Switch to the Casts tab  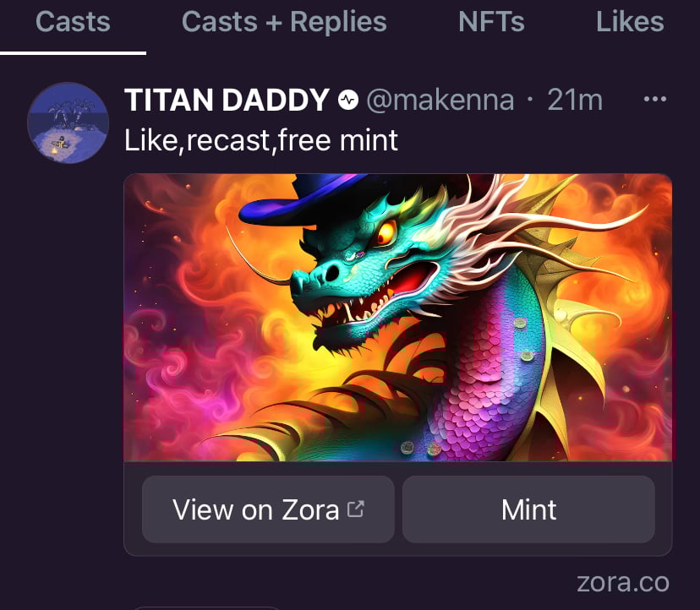(x=73, y=21)
